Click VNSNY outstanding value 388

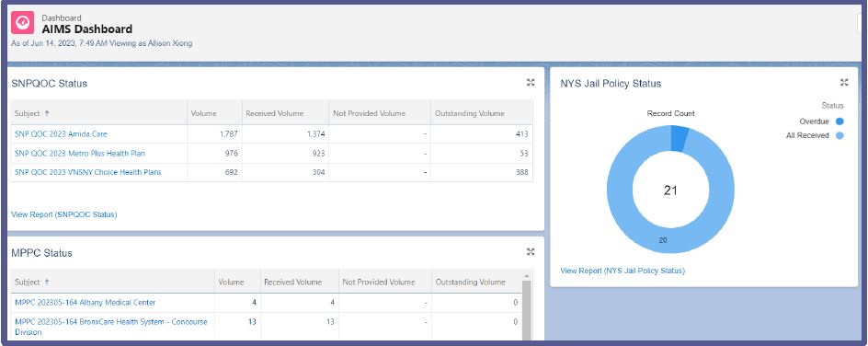pos(522,172)
